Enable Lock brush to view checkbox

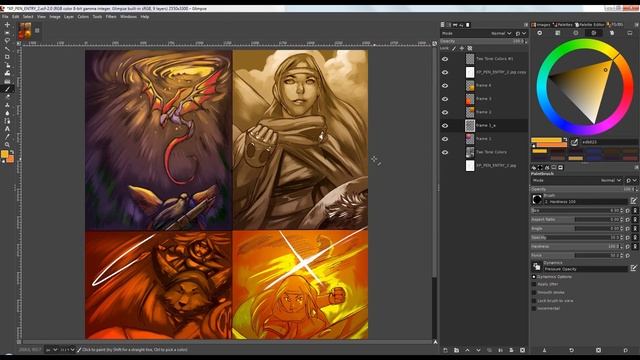pyautogui.click(x=534, y=300)
